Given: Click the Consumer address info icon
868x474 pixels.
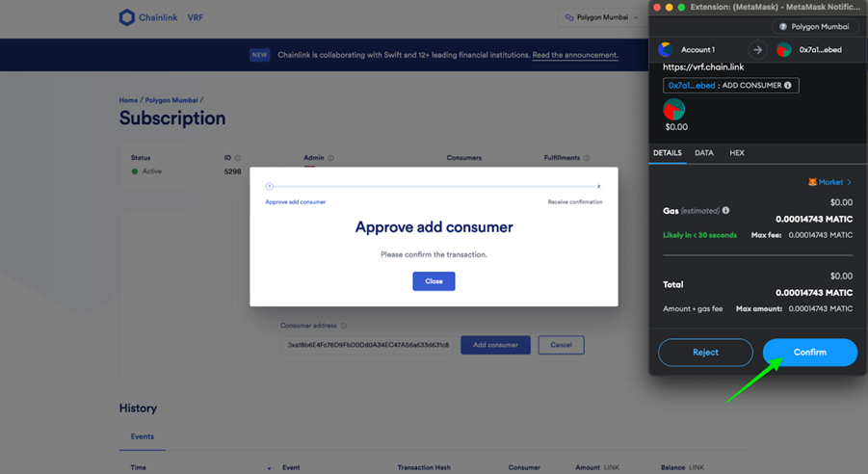Looking at the screenshot, I should 343,326.
